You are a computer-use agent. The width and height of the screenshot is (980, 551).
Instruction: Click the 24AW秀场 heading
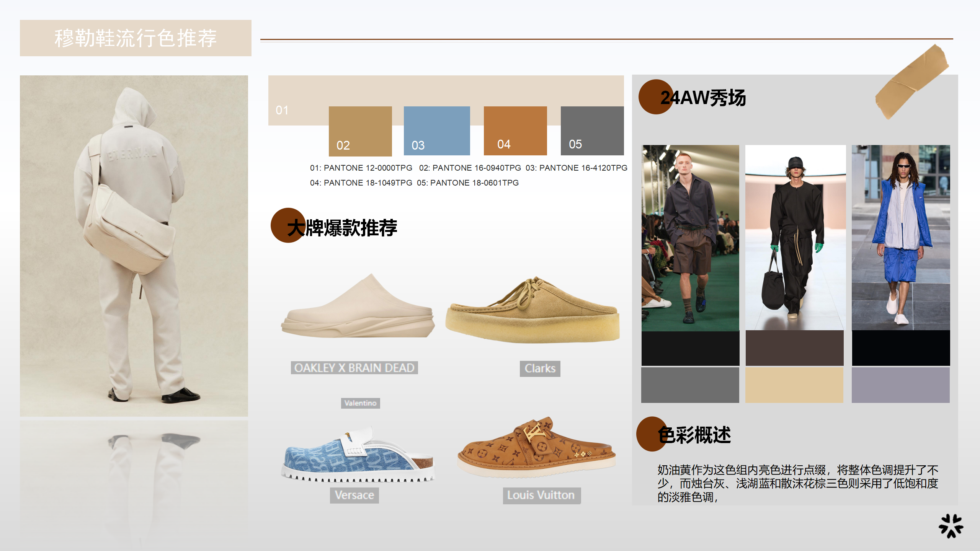[x=703, y=98]
